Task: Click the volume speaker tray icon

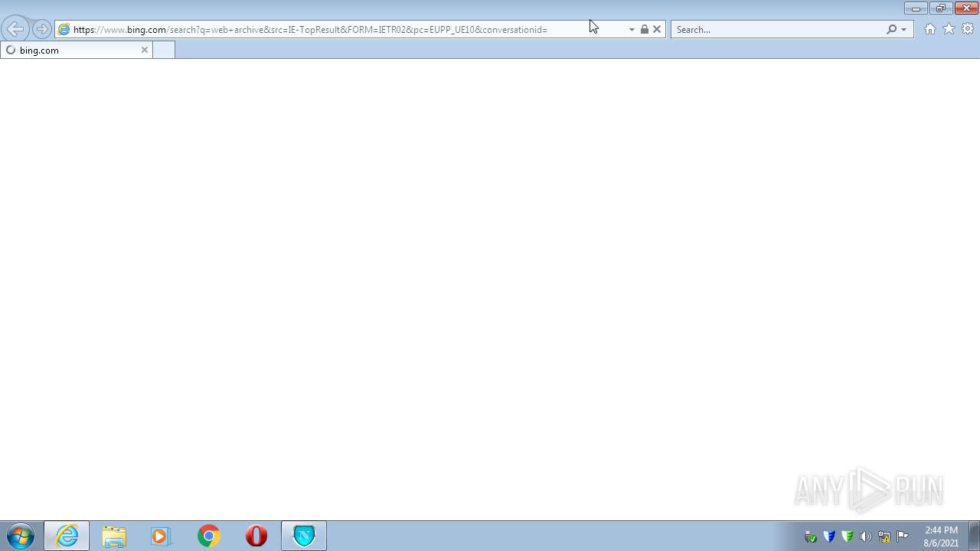Action: coord(866,536)
